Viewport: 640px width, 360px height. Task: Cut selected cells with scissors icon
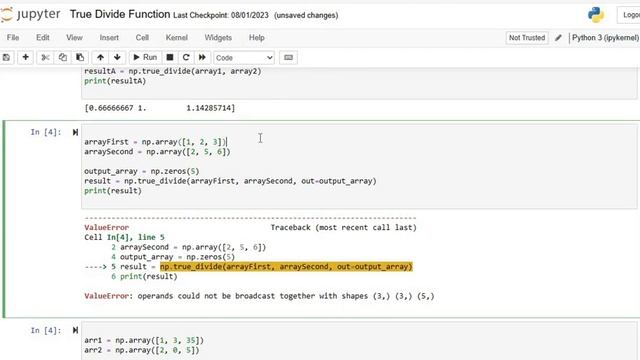(45, 58)
